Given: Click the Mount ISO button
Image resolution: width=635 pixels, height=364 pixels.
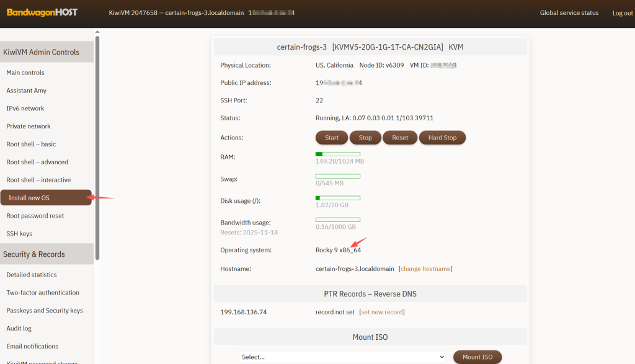Looking at the screenshot, I should pyautogui.click(x=477, y=357).
